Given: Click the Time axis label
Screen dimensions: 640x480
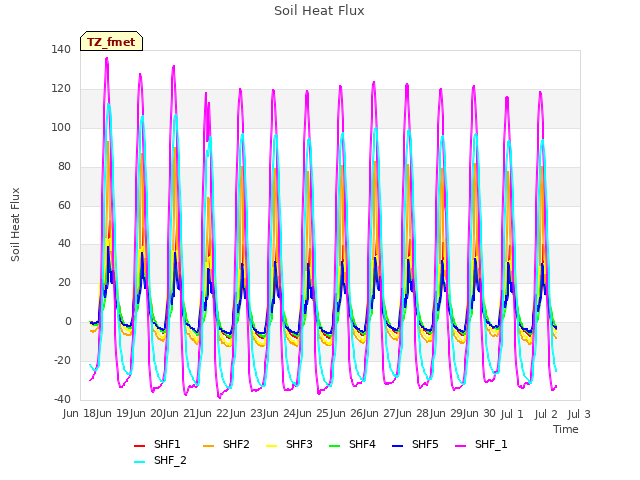Looking at the screenshot, I should click(x=566, y=429).
